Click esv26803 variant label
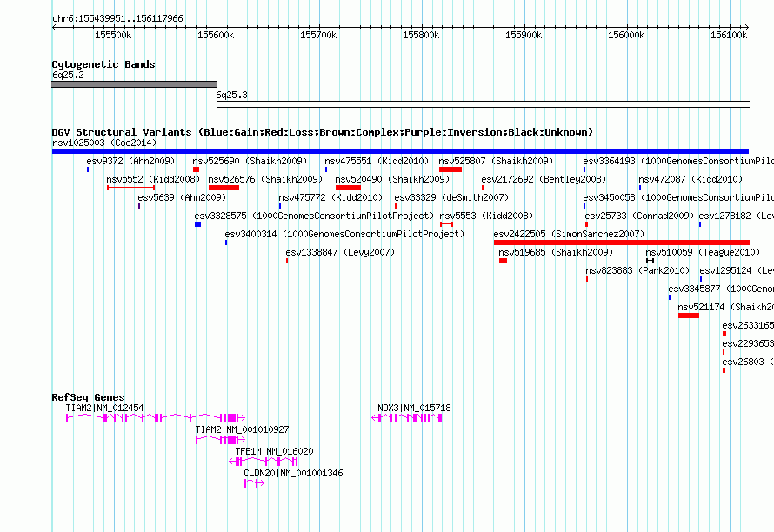This screenshot has height=532, width=774. coord(748,362)
